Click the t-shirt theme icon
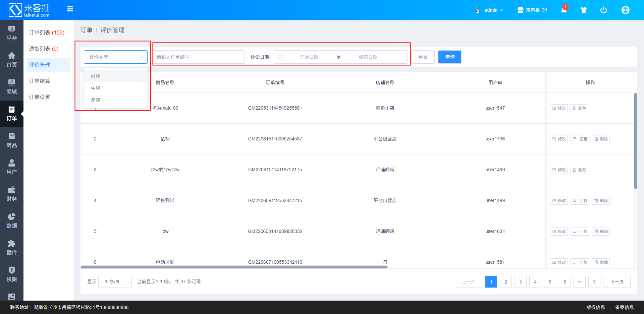 584,10
